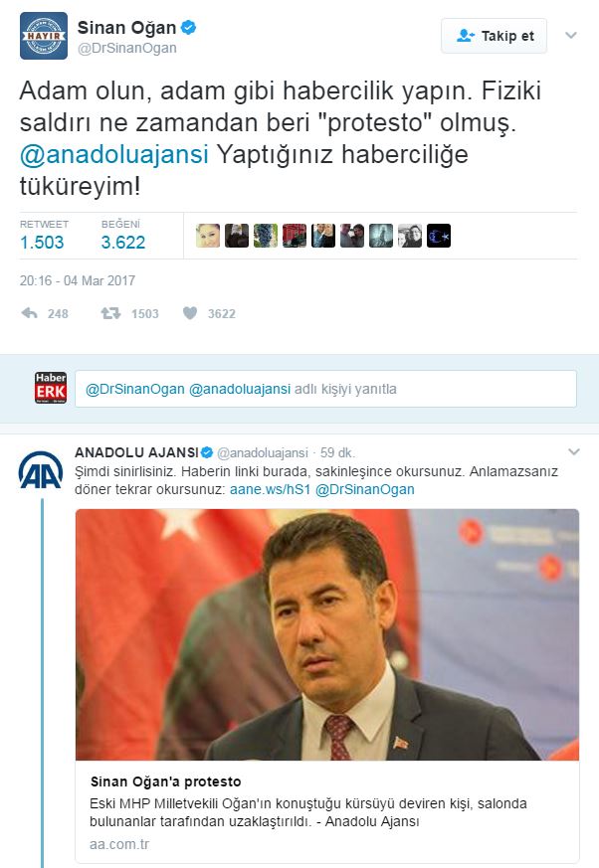Click Sinan Oğan's blue verified badge
599x868 pixels.
[189, 27]
